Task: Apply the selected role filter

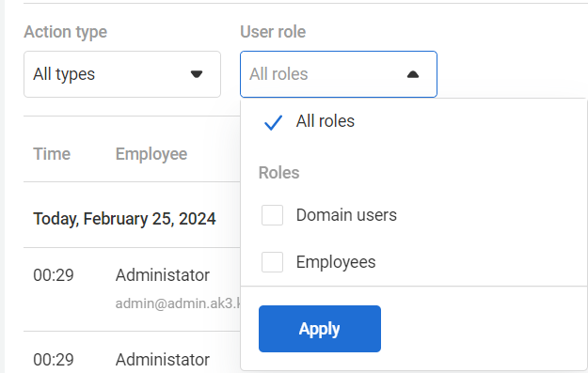Action: click(320, 329)
